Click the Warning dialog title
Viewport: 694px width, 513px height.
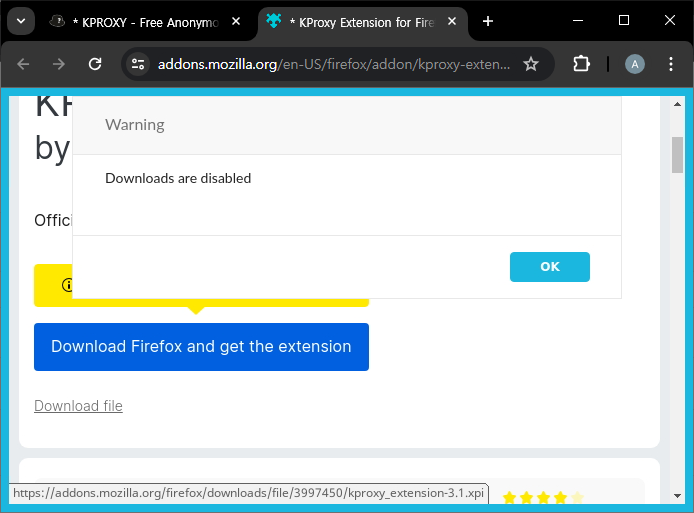click(x=135, y=125)
